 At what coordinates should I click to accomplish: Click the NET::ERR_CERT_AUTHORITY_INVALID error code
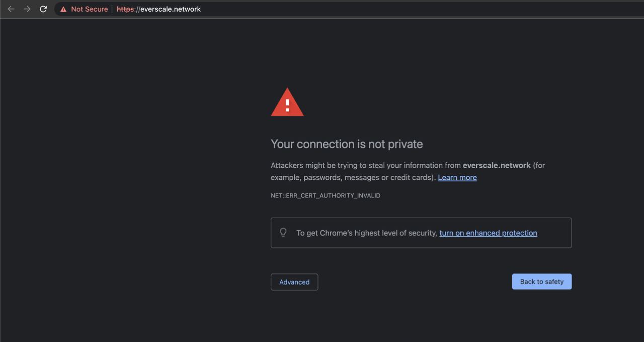coord(325,195)
